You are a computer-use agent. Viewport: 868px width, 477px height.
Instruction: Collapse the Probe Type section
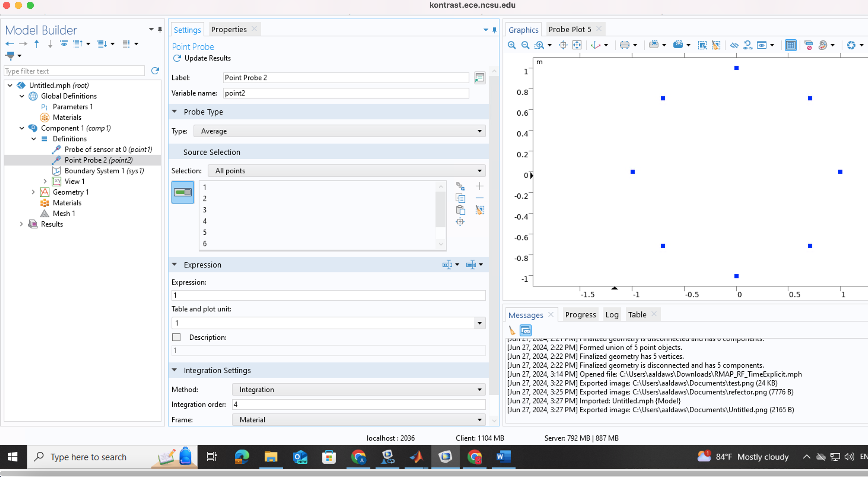click(174, 112)
